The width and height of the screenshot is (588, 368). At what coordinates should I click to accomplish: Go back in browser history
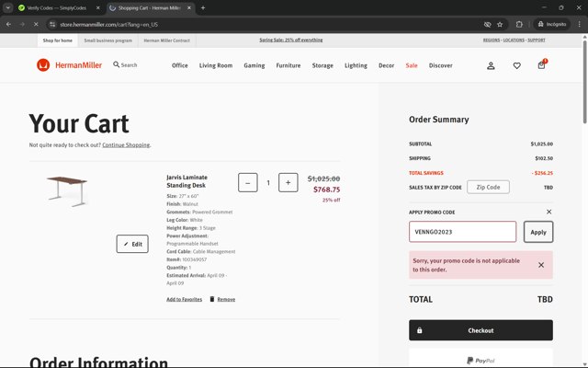8,24
